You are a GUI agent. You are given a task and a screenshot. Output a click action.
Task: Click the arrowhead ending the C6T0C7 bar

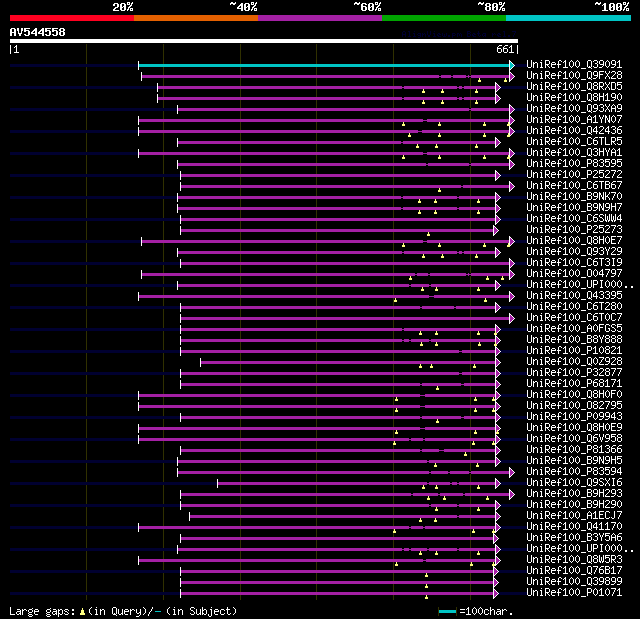coord(512,319)
